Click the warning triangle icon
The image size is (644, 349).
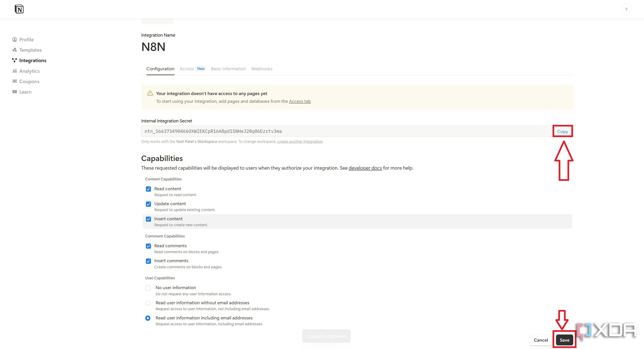(150, 93)
